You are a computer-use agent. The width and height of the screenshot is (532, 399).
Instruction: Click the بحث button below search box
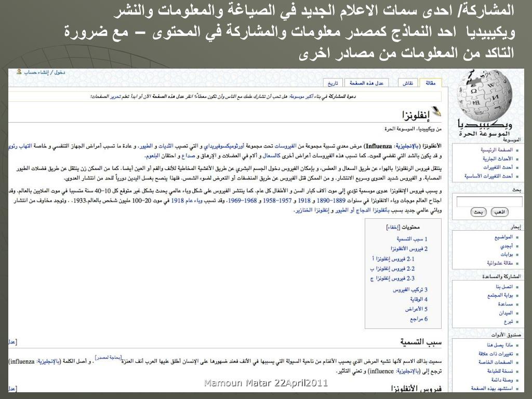[x=478, y=212]
